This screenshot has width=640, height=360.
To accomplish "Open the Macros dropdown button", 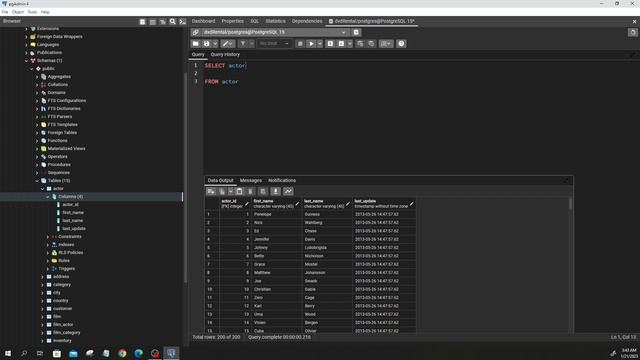I will (386, 44).
